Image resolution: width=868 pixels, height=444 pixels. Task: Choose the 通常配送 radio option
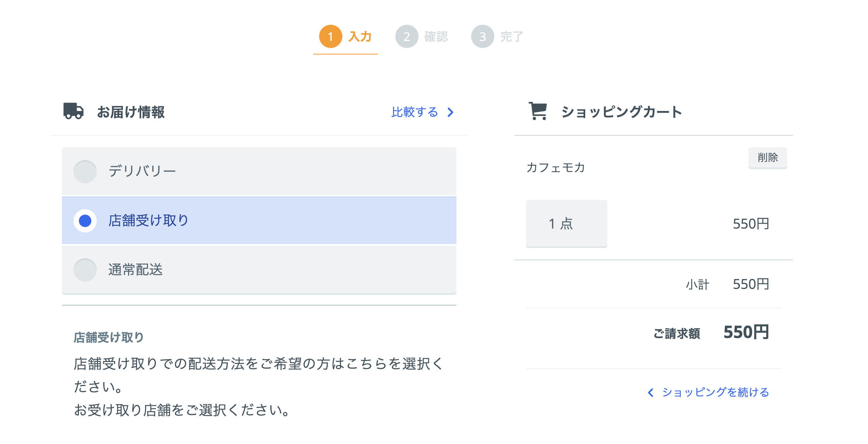click(x=85, y=270)
